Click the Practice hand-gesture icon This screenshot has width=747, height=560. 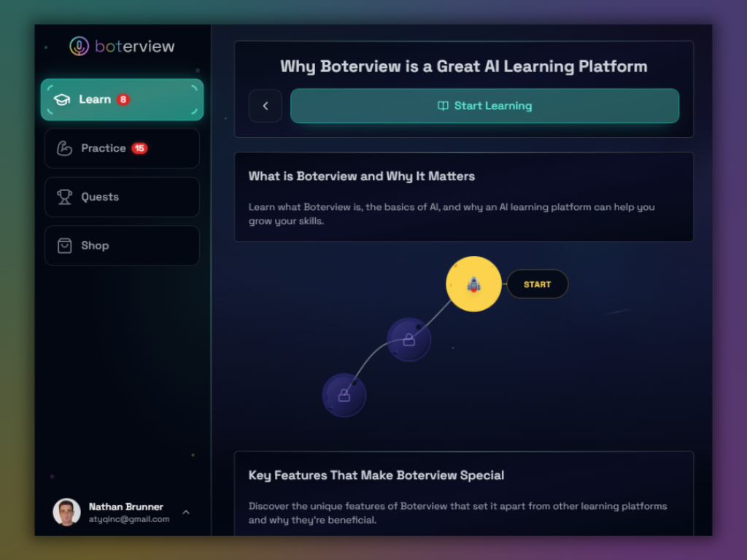click(64, 148)
